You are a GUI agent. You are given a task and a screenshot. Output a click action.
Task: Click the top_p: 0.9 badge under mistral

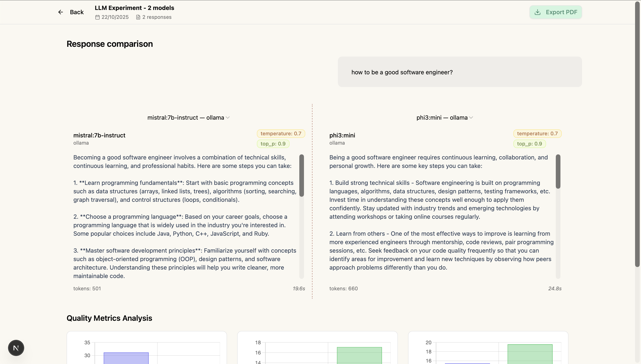273,144
